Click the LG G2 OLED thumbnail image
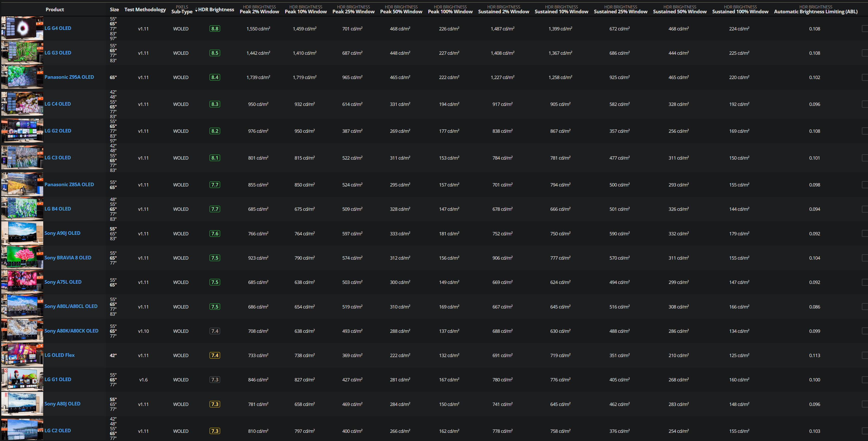Viewport: 868px width, 441px height. point(22,131)
